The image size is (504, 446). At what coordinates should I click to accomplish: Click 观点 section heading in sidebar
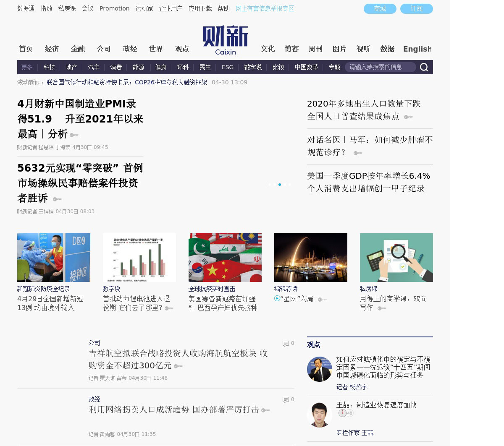pos(314,344)
